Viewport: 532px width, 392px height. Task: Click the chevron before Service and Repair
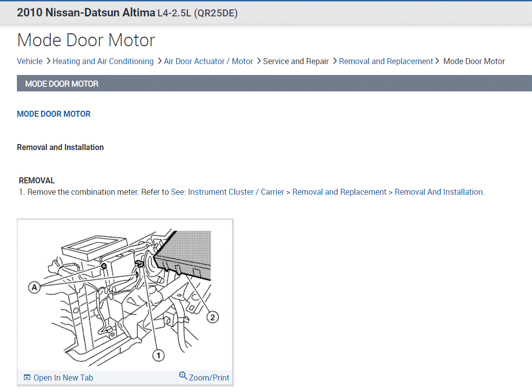259,61
